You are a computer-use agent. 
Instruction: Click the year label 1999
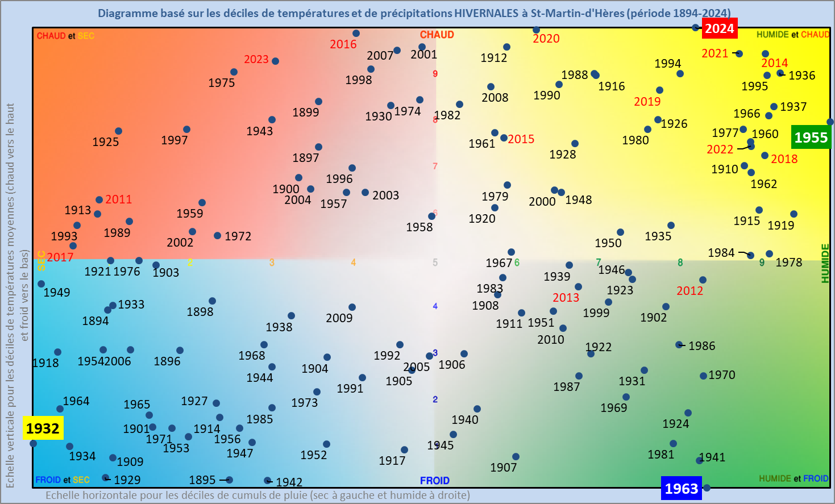[x=596, y=313]
